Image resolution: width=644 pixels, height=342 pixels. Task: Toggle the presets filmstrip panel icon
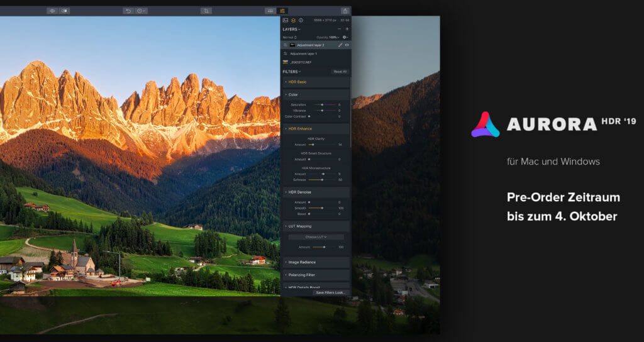(x=270, y=11)
